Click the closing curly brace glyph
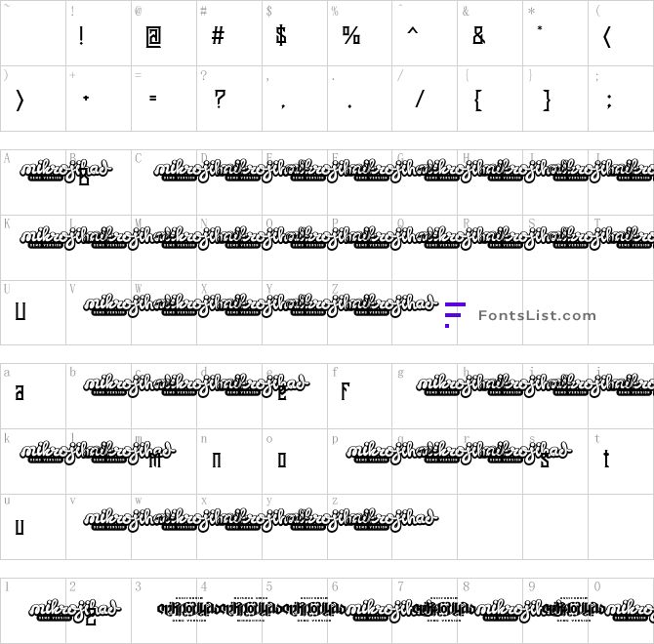The width and height of the screenshot is (654, 644). (x=547, y=99)
